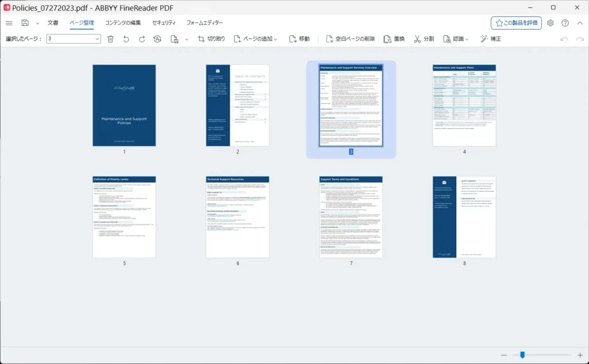The image size is (589, 364).
Task: Click the undo arrow icon
Action: [x=564, y=39]
